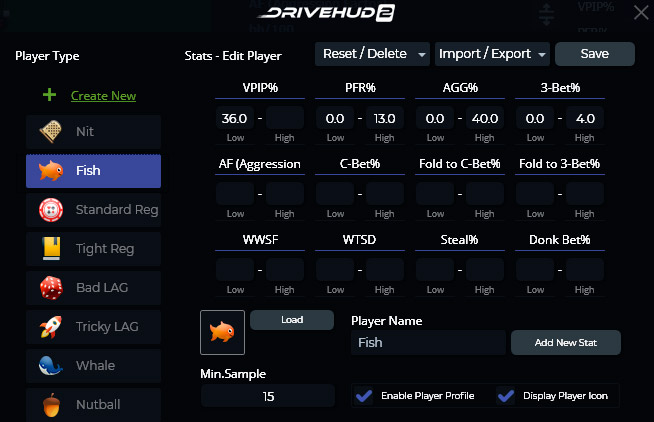Click the WTSD stat header
The height and width of the screenshot is (422, 654).
pos(359,240)
